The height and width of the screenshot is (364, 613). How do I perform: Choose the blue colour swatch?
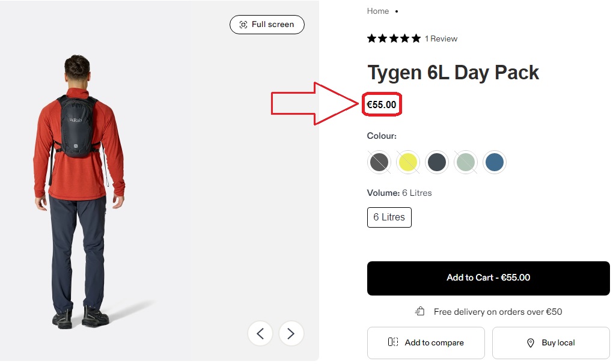click(x=494, y=162)
